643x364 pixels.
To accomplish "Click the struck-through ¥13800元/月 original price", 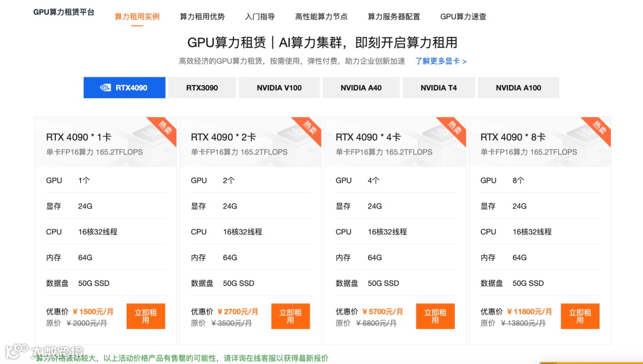I will 523,324.
